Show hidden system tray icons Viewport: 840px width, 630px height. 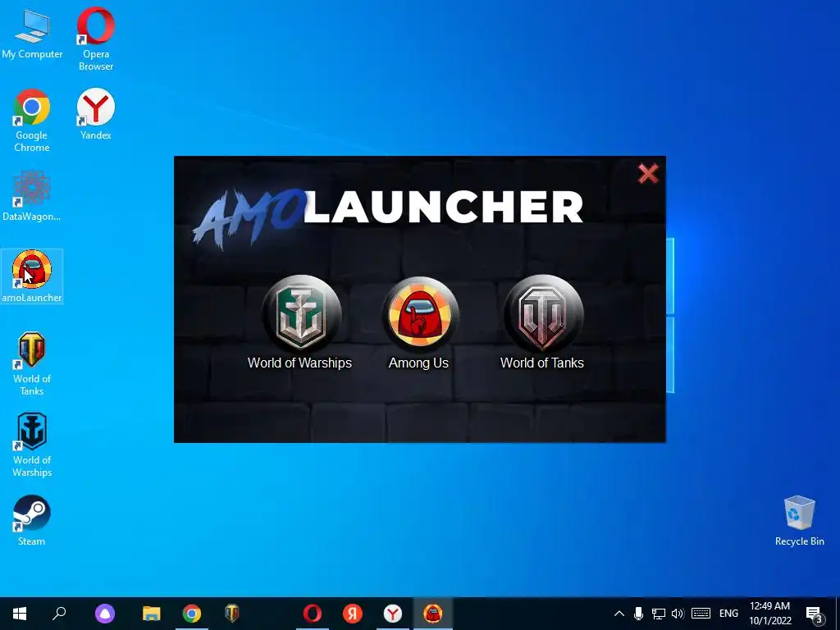tap(619, 614)
